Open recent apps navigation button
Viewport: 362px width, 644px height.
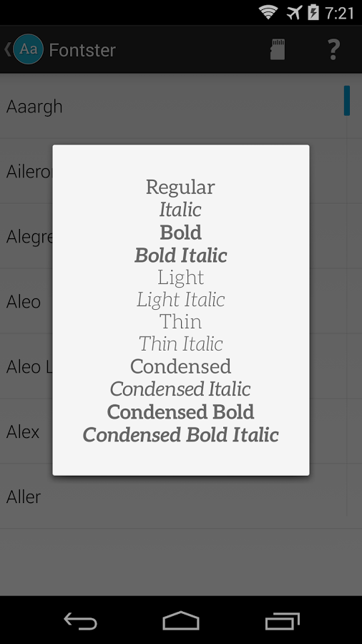(282, 620)
